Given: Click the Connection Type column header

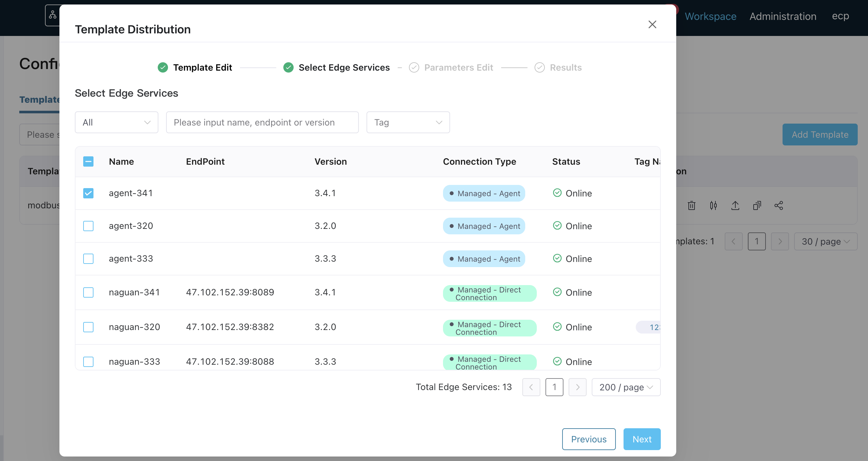Looking at the screenshot, I should point(480,161).
